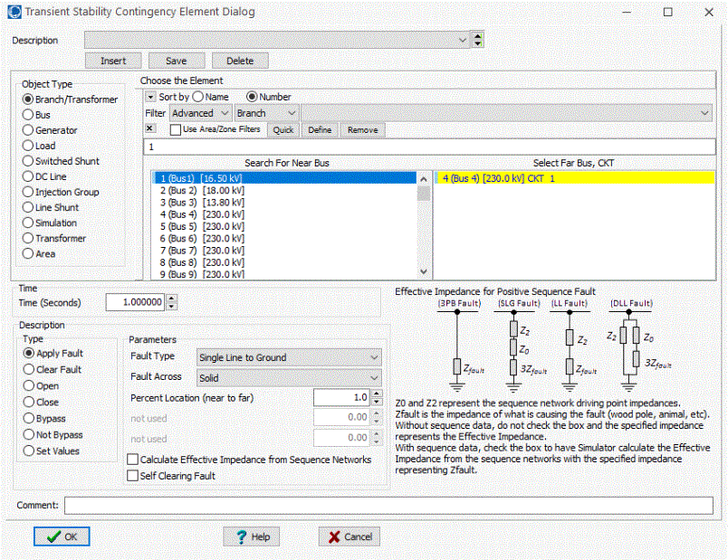The width and height of the screenshot is (728, 560).
Task: Click the Description stepper arrows
Action: point(478,40)
